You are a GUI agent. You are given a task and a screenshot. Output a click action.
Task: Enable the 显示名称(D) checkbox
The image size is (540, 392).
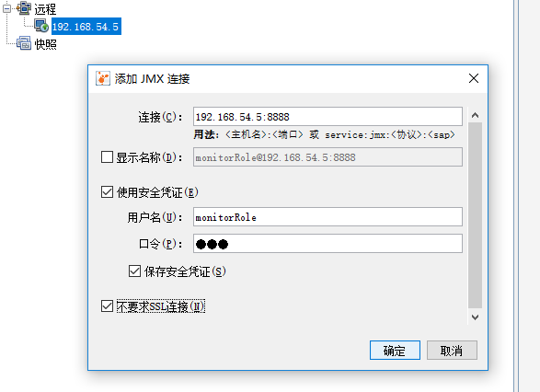click(107, 157)
